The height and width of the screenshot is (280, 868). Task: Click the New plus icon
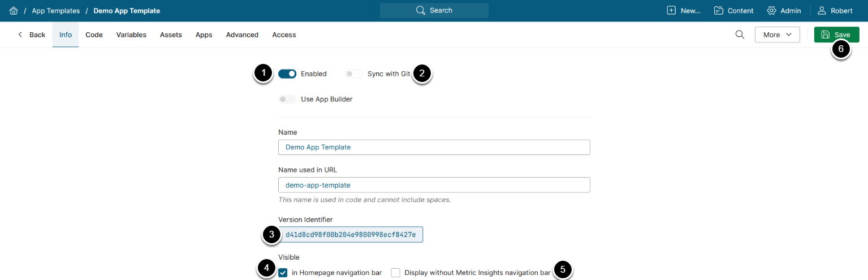(x=671, y=11)
